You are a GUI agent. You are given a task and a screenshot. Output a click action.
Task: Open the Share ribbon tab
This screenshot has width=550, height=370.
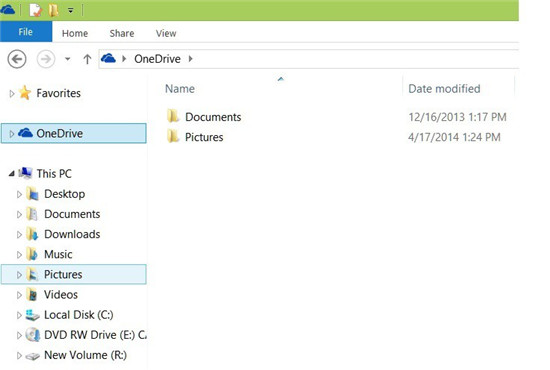tap(122, 33)
